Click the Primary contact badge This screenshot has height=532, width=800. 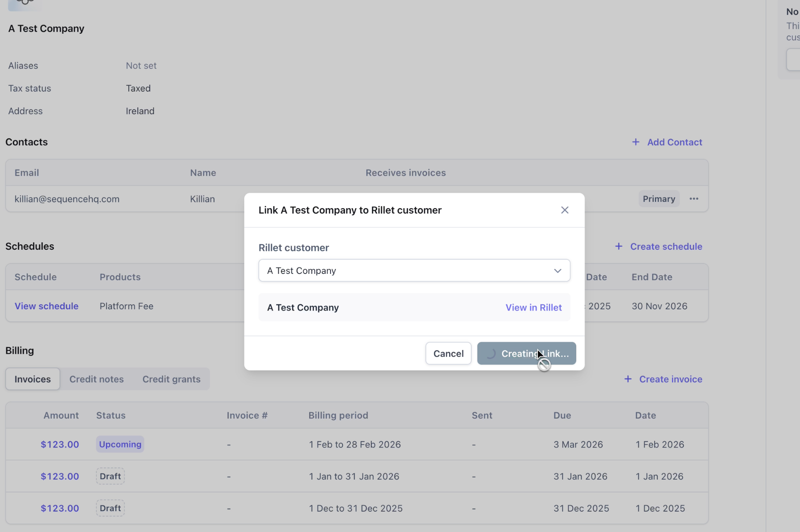[x=658, y=199]
